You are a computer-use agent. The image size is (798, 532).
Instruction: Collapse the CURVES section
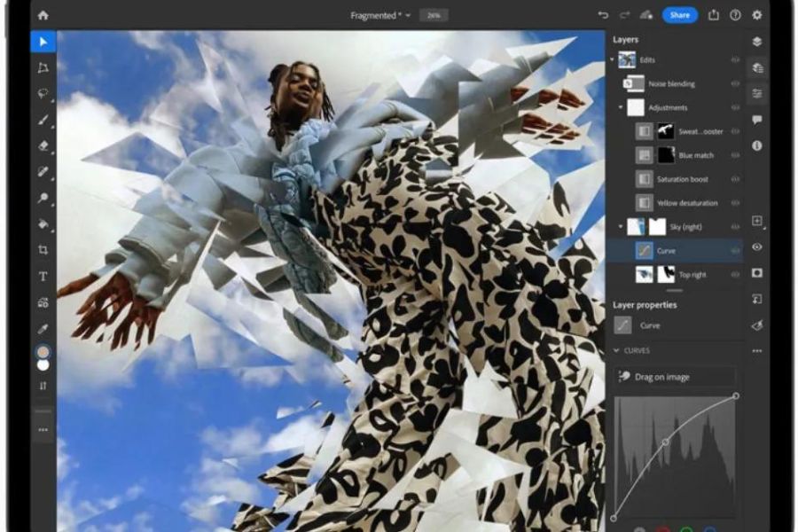tap(616, 350)
